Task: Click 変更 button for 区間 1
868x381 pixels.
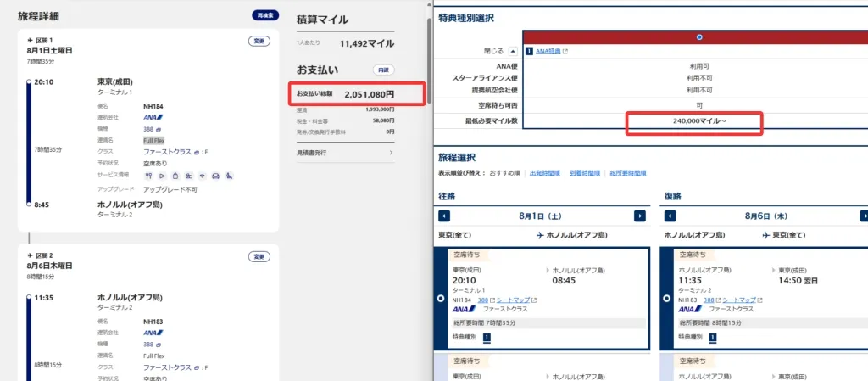Action: [259, 41]
